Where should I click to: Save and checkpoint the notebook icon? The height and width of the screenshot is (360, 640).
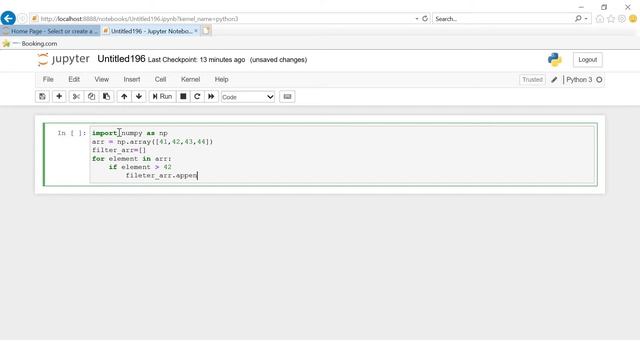(42, 97)
